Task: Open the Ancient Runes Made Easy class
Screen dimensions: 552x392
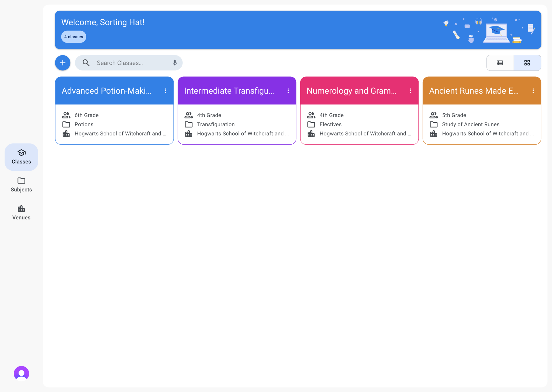Action: coord(474,91)
